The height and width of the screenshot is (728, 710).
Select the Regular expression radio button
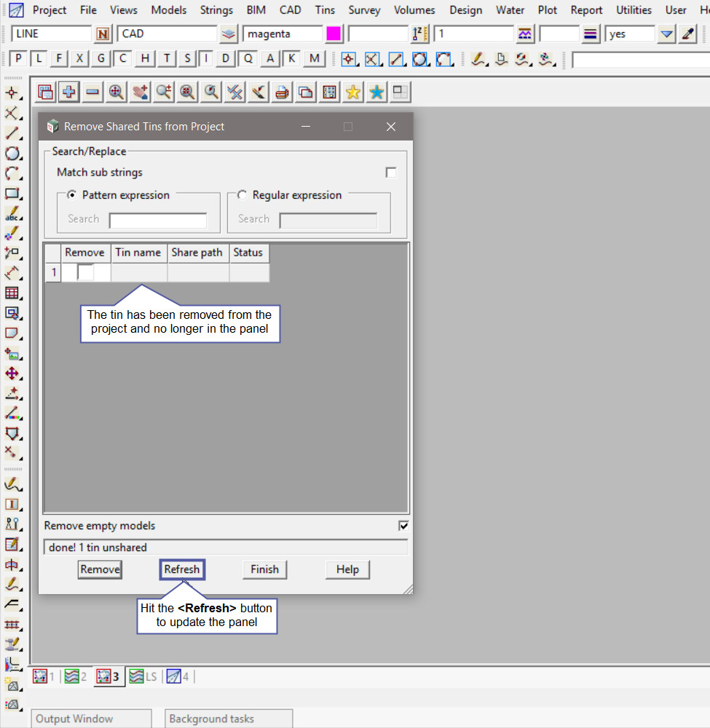pyautogui.click(x=242, y=195)
